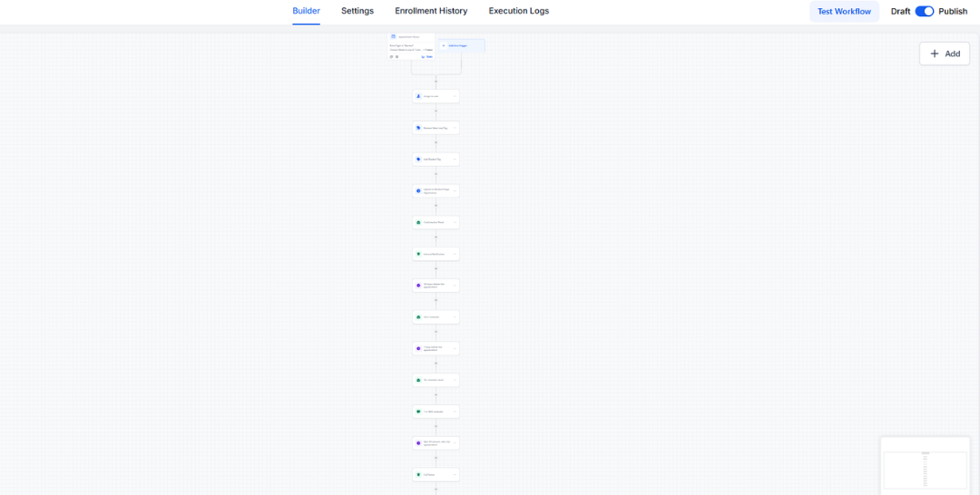Image resolution: width=980 pixels, height=495 pixels.
Task: Open options menu on Internal Notification node
Action: [x=455, y=254]
